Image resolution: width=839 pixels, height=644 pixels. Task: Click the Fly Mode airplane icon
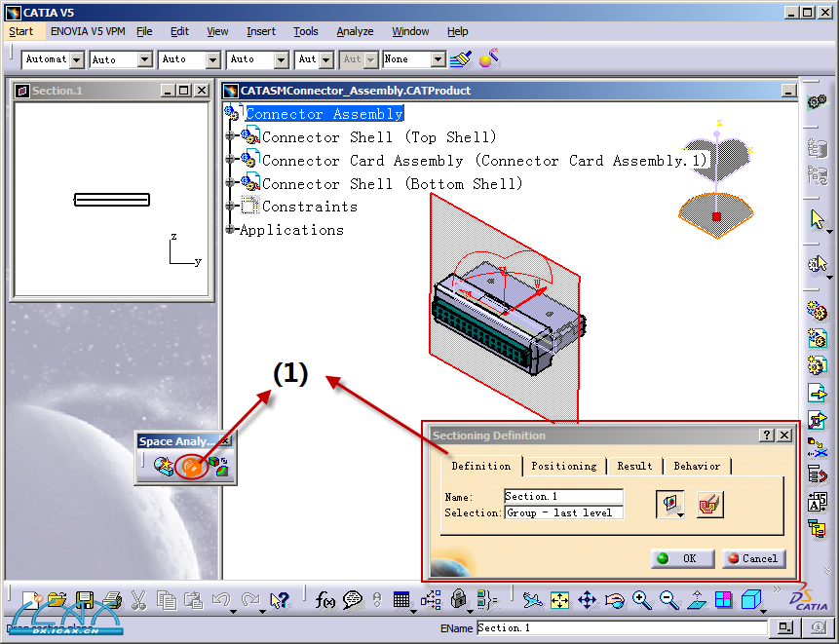pos(532,600)
